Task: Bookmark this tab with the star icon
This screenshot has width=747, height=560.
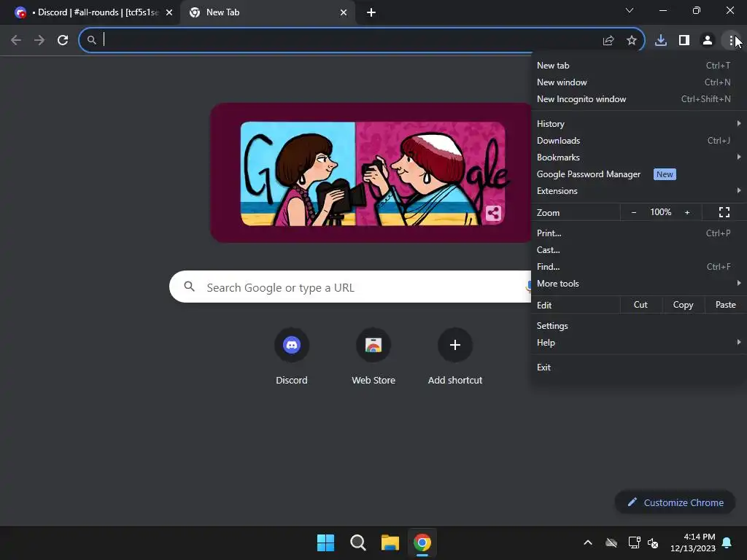Action: coord(631,41)
